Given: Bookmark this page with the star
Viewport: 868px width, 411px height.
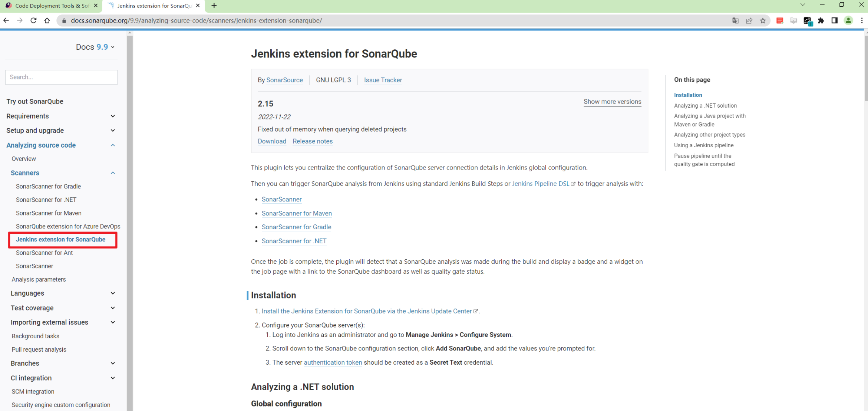Looking at the screenshot, I should tap(763, 20).
